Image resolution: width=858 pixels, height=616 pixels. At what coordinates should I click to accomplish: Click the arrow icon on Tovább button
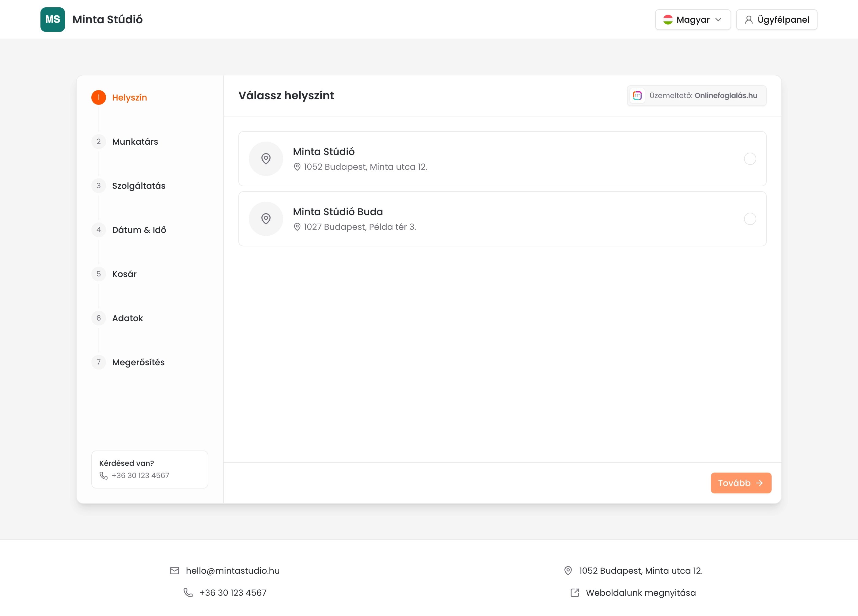[x=759, y=483]
